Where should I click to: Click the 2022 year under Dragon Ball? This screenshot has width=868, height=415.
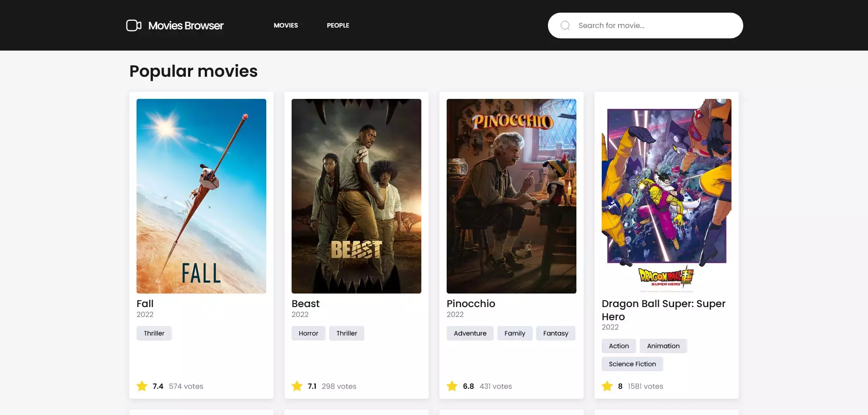pos(610,327)
